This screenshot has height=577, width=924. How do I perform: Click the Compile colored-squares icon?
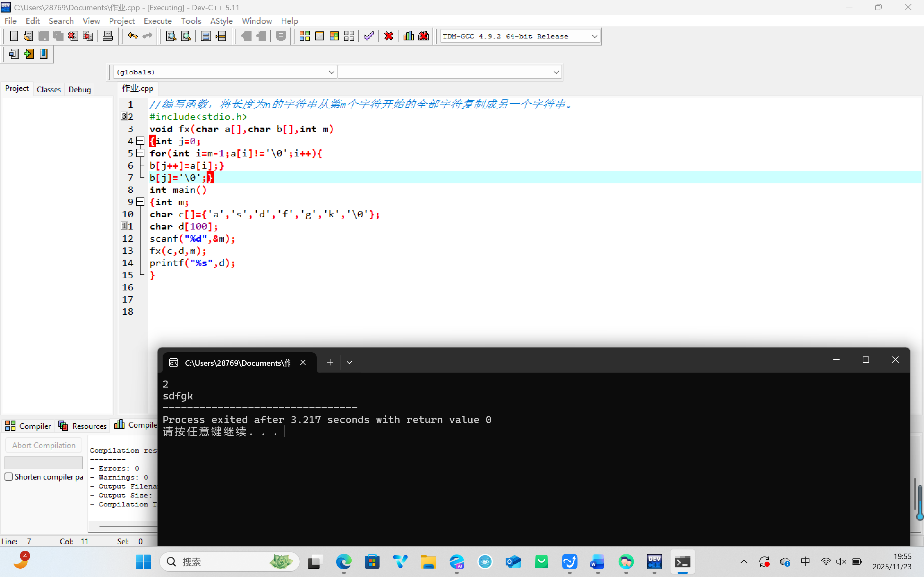304,36
